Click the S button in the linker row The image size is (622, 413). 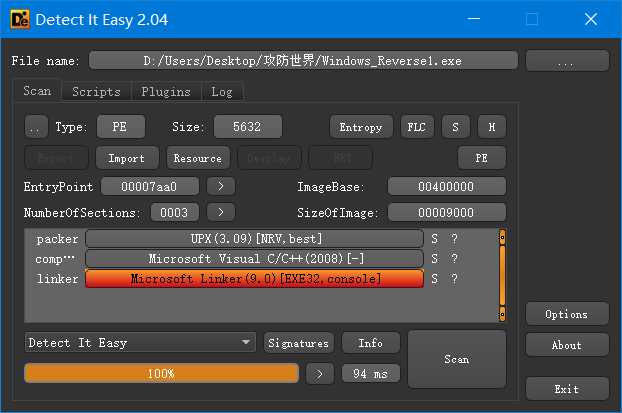(x=435, y=279)
